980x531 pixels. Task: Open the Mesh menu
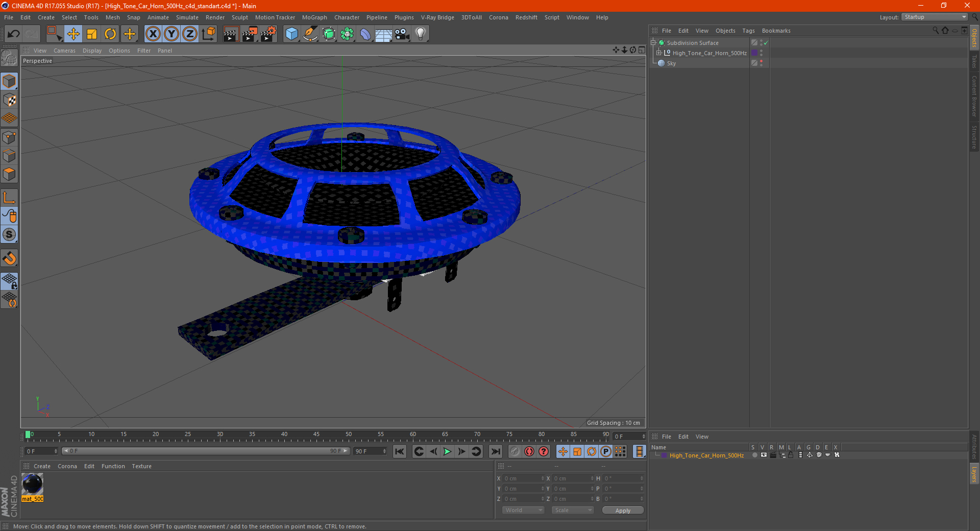tap(112, 17)
